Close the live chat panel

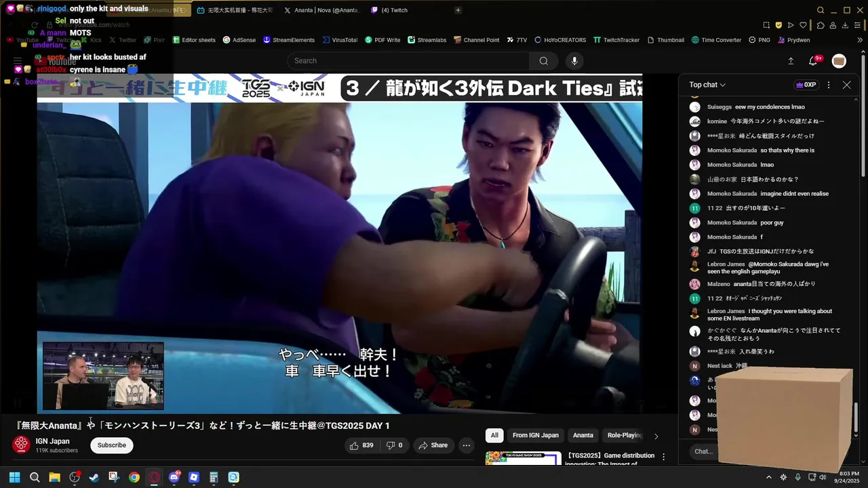(x=846, y=85)
